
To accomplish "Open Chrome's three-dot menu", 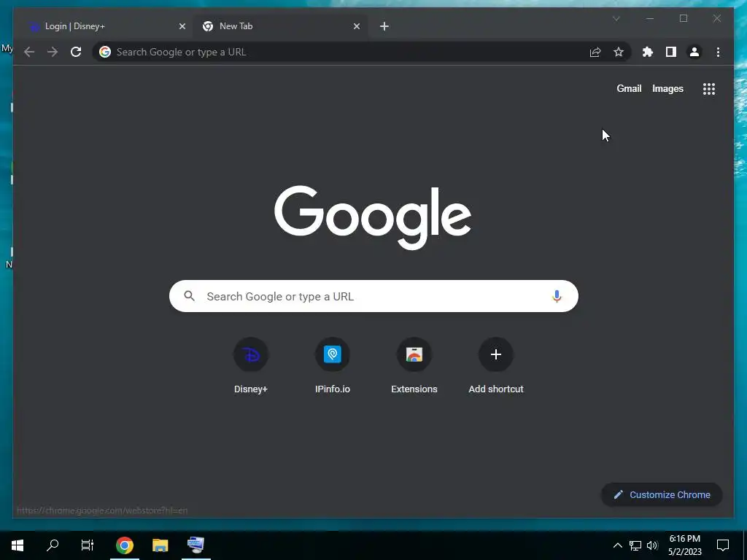I will pos(718,52).
